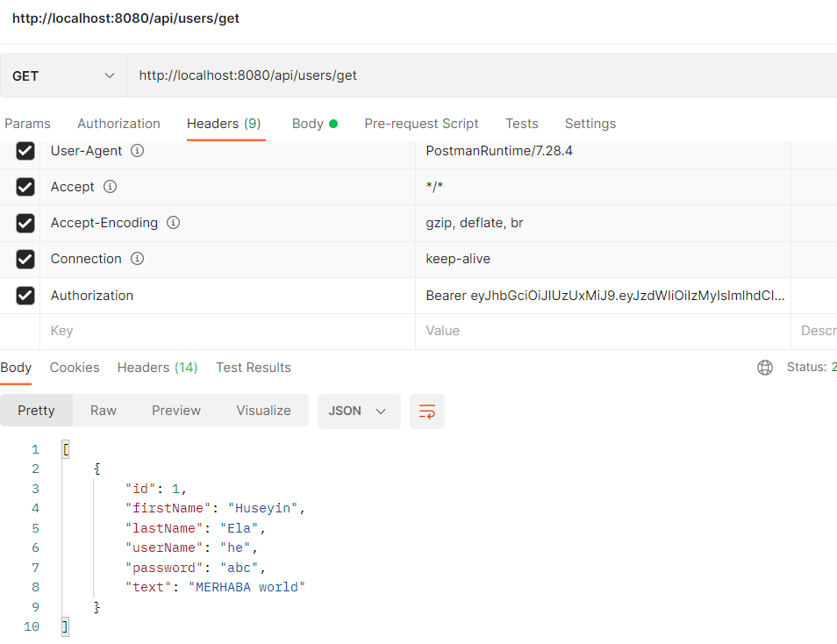Open the JSON format dropdown
This screenshot has width=837, height=644.
(359, 411)
